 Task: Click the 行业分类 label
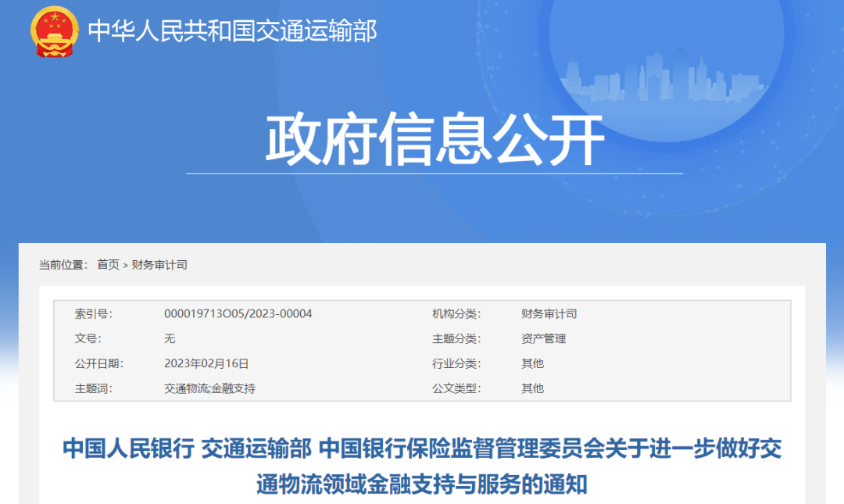[456, 363]
